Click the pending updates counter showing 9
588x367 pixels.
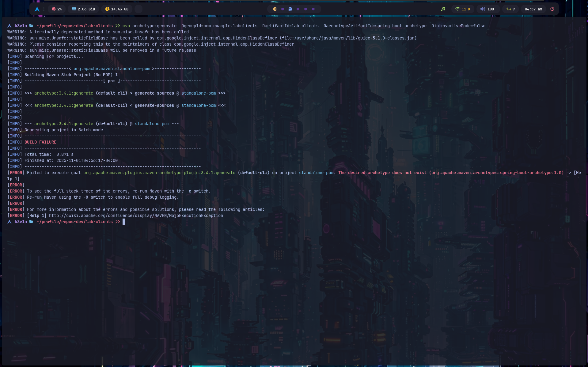[510, 9]
